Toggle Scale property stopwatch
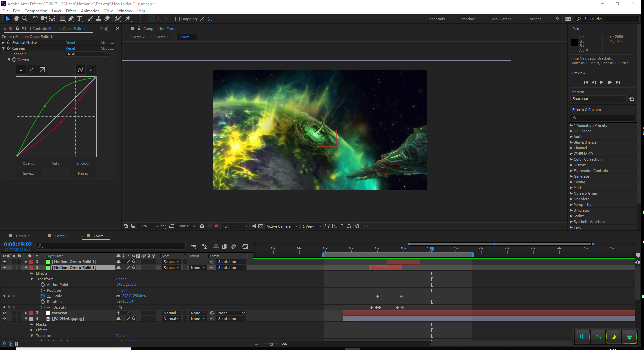Viewport: 644px width, 350px height. [43, 296]
